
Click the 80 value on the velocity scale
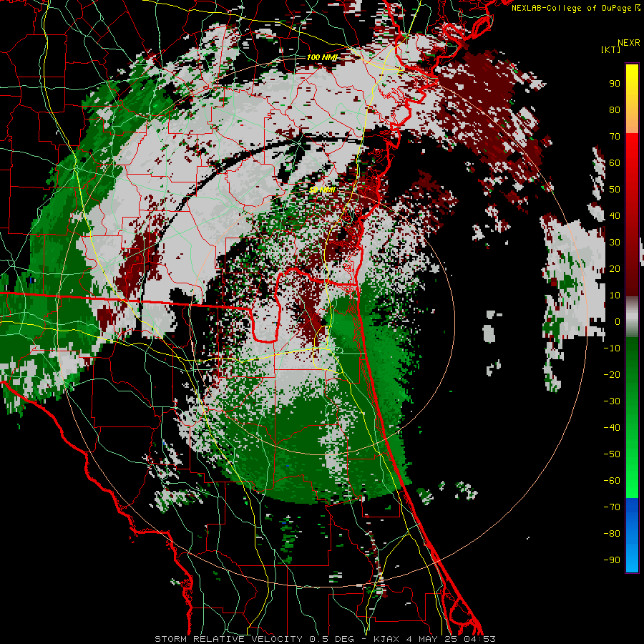click(615, 109)
